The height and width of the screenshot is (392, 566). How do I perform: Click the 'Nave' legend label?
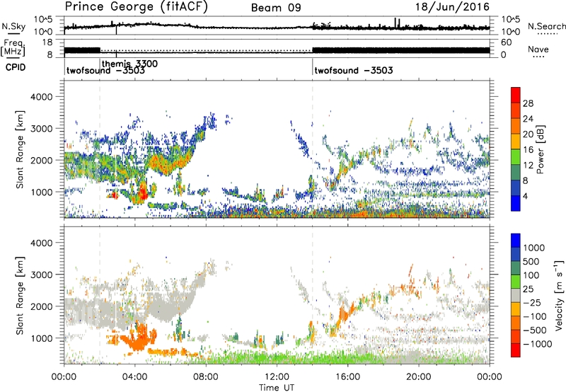click(538, 50)
